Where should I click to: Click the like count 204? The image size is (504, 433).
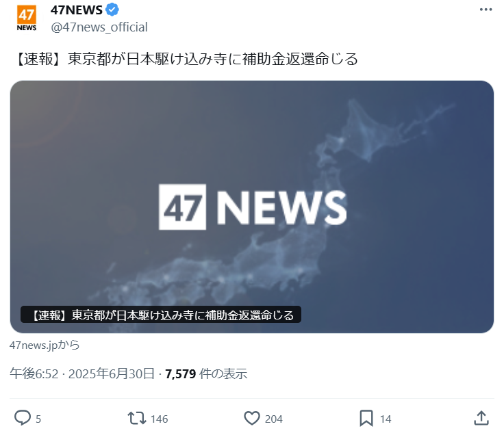[x=273, y=419]
